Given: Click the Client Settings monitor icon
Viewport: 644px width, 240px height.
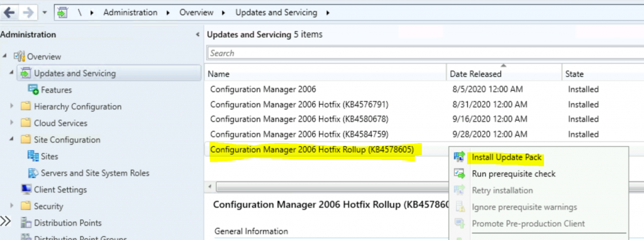Looking at the screenshot, I should (x=26, y=190).
